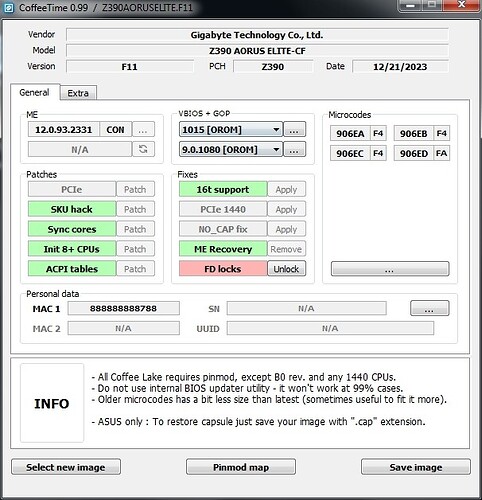The height and width of the screenshot is (500, 482).
Task: Click the Model field Z390 AORUS ELITE-CF
Action: coord(257,51)
